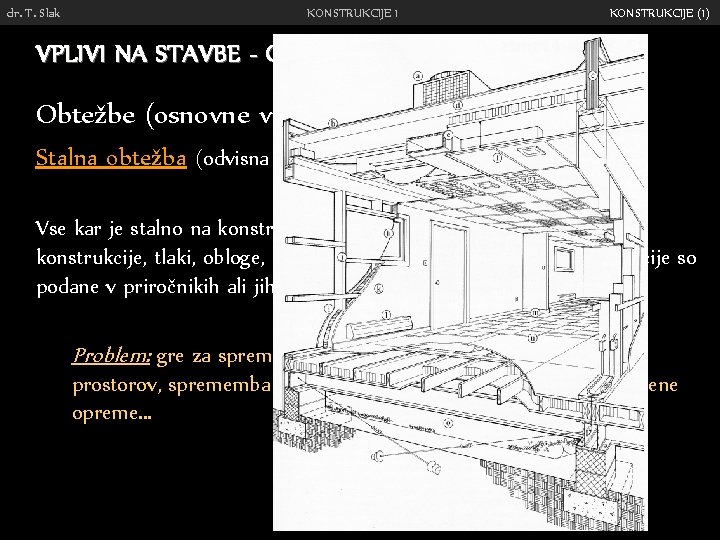
Task: Click the '(odvisna' text after Stalna obtežba
Action: pos(232,159)
